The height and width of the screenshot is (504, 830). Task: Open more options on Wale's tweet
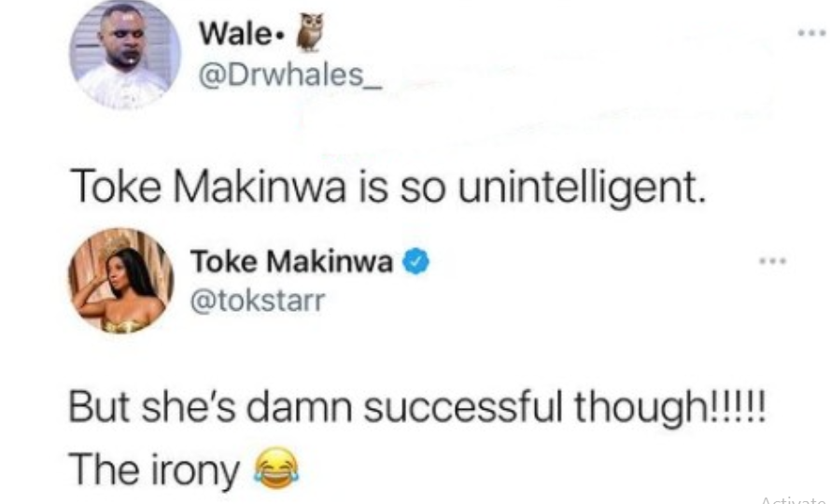coord(812,33)
